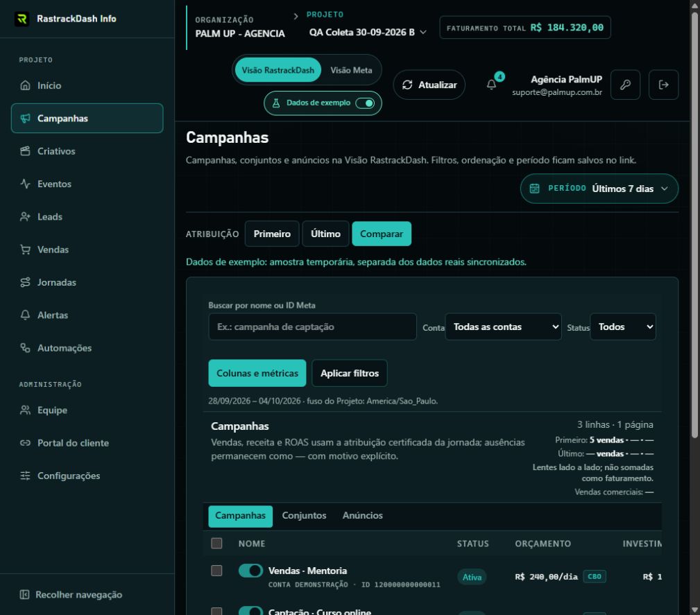Click the Equipe people icon
Viewport: 700px width, 615px height.
[26, 410]
